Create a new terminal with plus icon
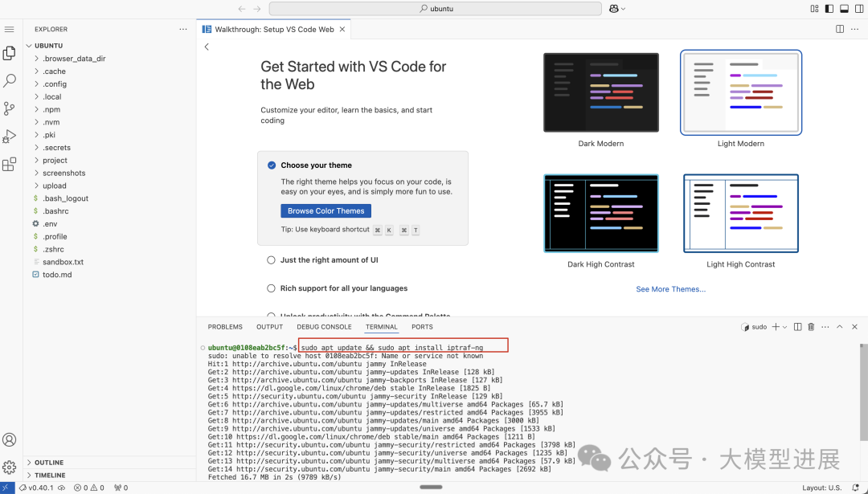 (x=776, y=327)
